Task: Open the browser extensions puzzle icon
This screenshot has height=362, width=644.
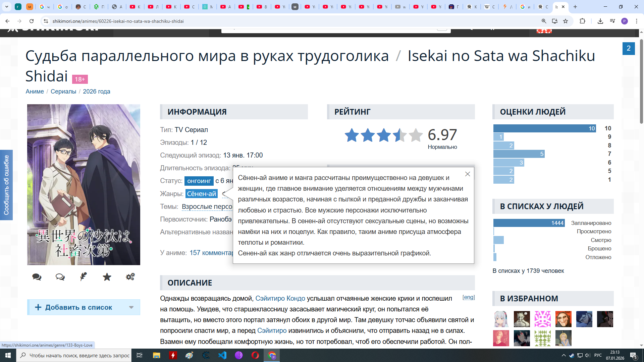Action: (582, 21)
